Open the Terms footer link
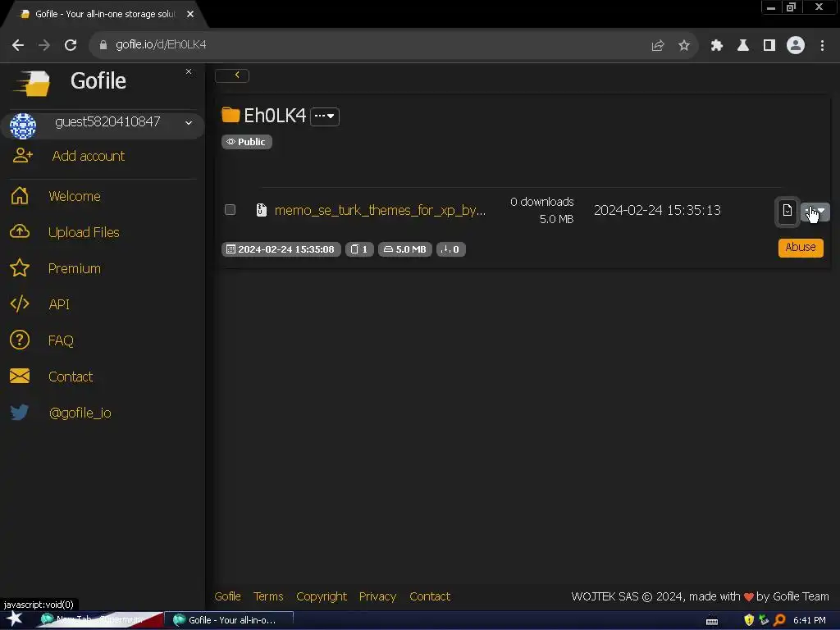Image resolution: width=840 pixels, height=630 pixels. point(268,596)
